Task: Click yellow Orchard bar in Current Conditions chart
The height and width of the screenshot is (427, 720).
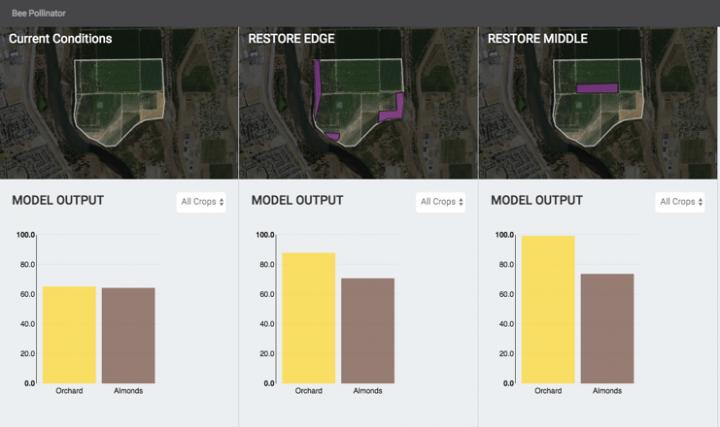Action: [69, 334]
